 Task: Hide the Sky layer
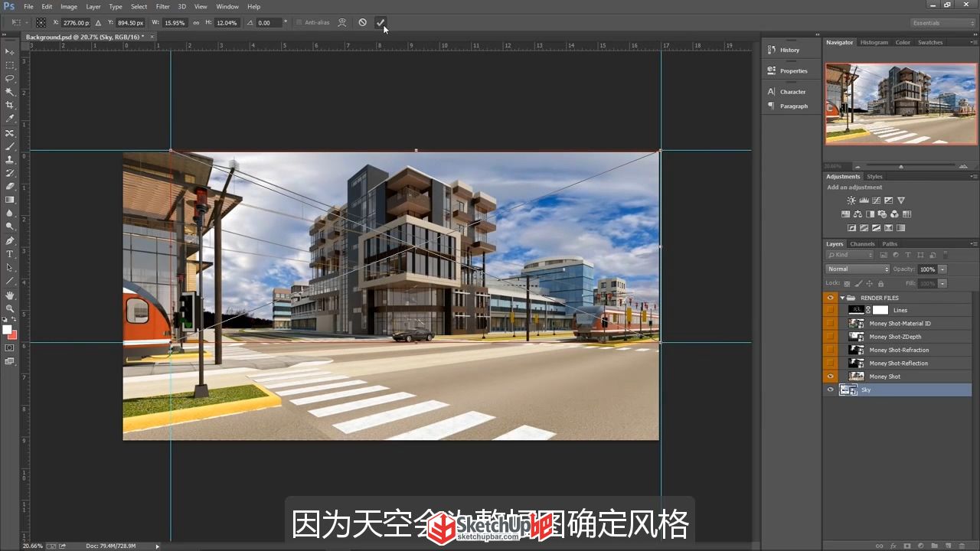[x=830, y=390]
